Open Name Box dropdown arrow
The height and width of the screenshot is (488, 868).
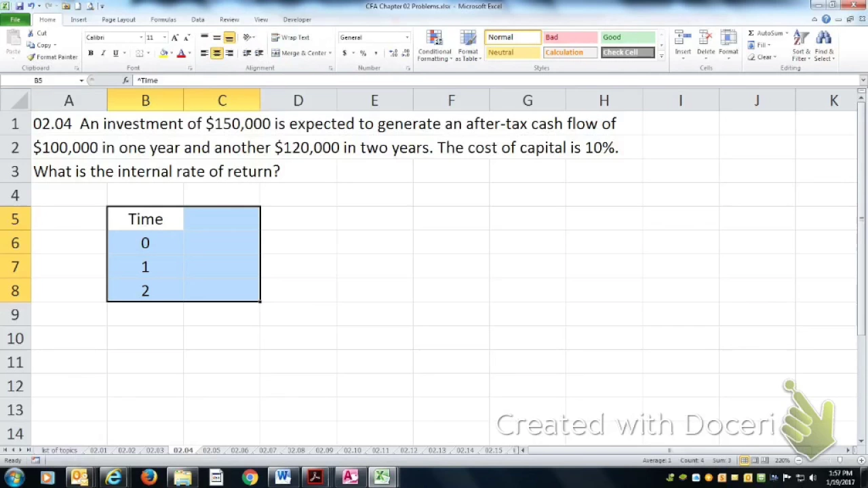point(81,80)
